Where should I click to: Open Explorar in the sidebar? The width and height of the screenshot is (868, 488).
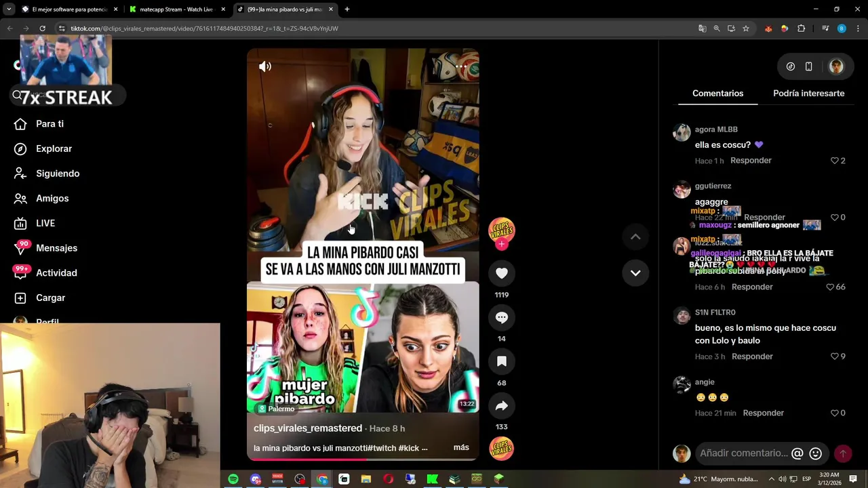click(54, 148)
